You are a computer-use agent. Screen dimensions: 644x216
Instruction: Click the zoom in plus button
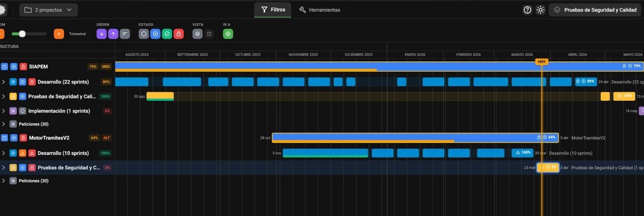coord(59,34)
